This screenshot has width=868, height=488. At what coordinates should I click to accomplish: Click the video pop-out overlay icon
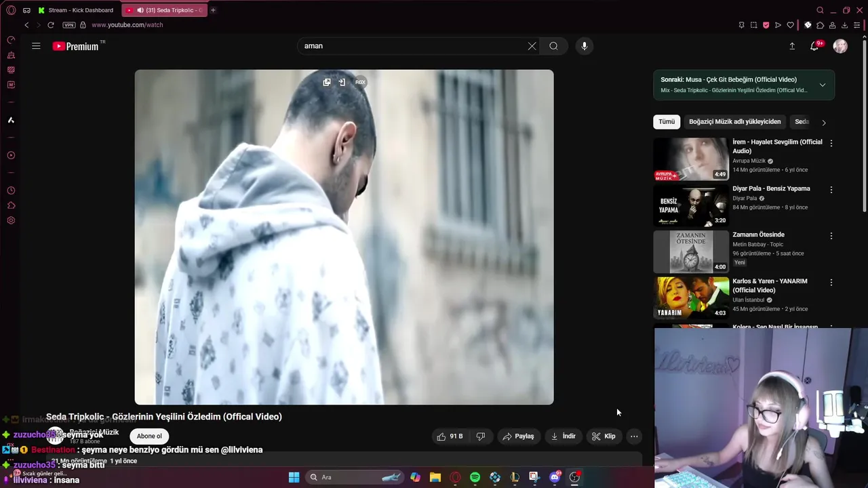[x=327, y=82]
